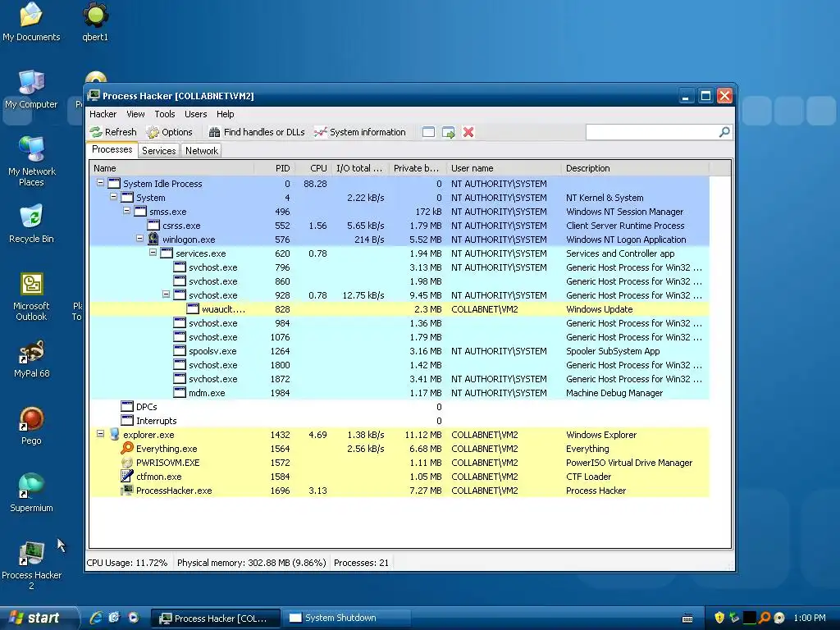Sort by the Name column header

[x=171, y=168]
